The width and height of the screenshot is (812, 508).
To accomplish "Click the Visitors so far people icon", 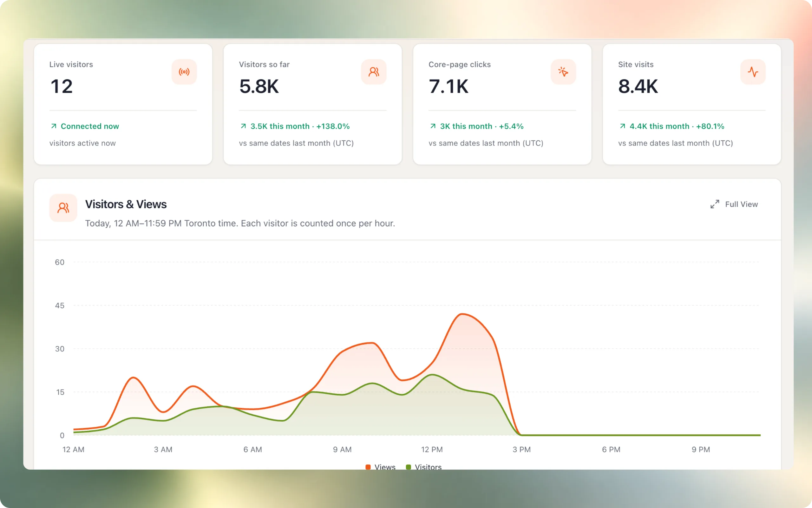I will pos(374,72).
